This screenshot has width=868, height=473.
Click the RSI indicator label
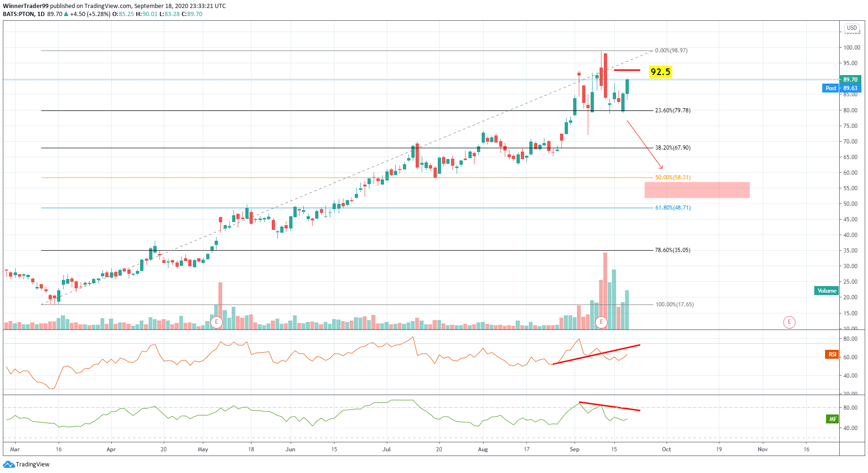point(832,355)
